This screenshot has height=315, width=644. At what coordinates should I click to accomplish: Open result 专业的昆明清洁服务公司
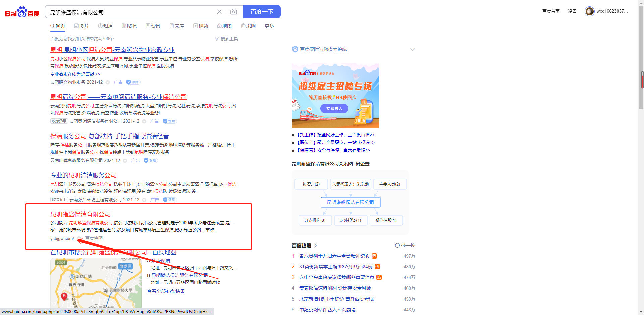[84, 175]
